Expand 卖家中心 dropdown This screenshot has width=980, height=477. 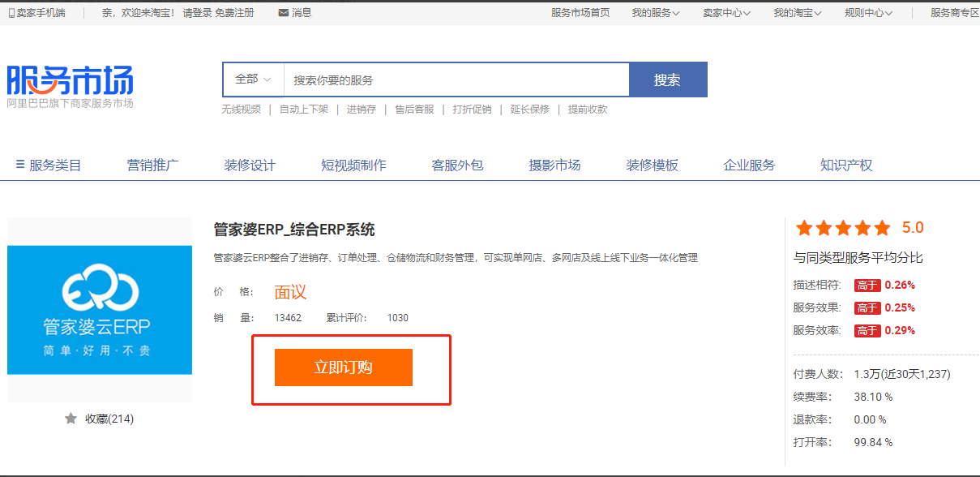pos(726,13)
